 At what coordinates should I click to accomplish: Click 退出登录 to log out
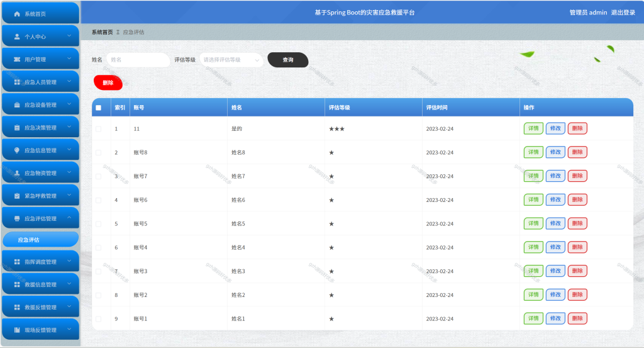coord(623,13)
